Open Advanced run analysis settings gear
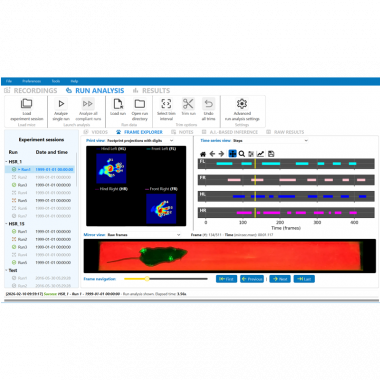This screenshot has width=380, height=380. coord(242,104)
